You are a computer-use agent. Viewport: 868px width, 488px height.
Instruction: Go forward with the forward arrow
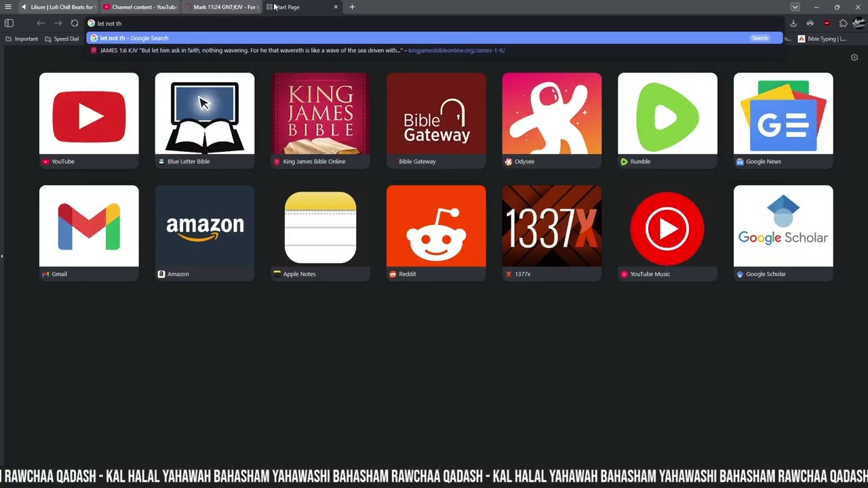pyautogui.click(x=58, y=23)
